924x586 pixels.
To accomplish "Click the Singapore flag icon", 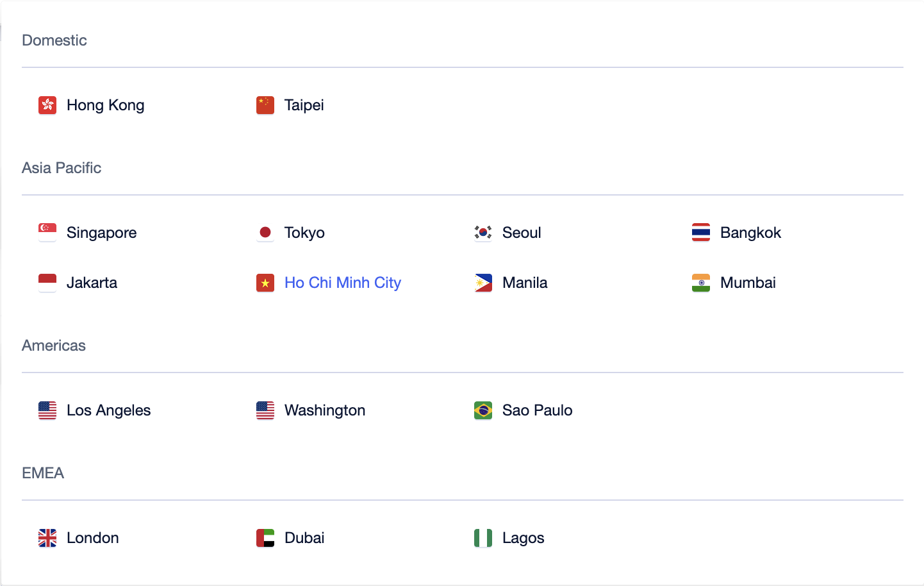I will pos(47,233).
